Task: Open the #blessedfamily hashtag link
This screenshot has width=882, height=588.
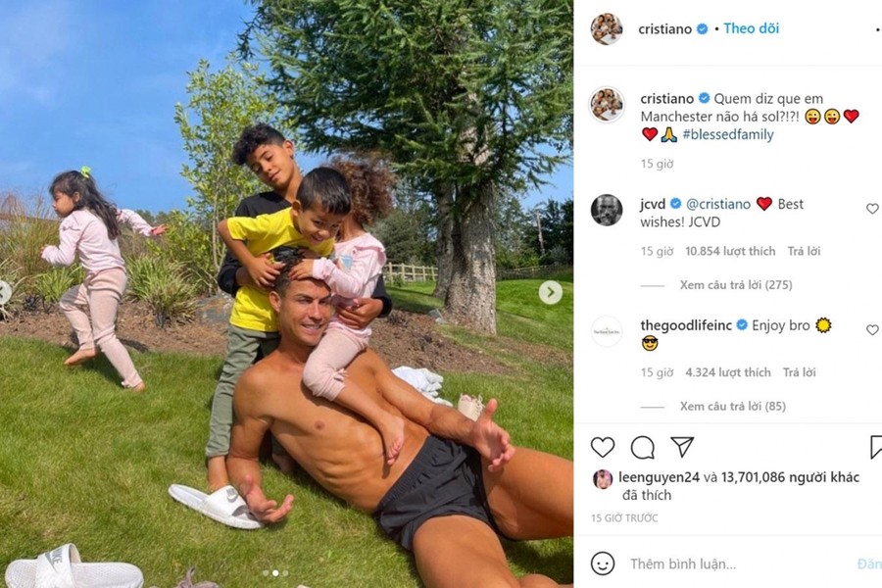Action: pyautogui.click(x=728, y=134)
